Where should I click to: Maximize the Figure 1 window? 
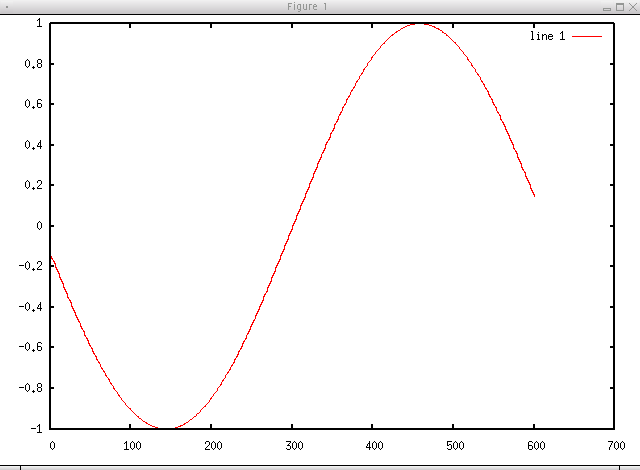tap(620, 7)
